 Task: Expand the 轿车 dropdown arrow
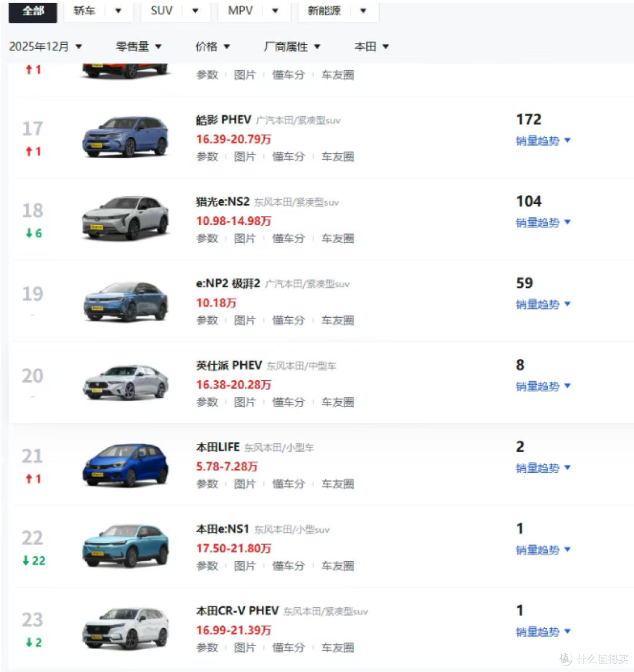click(x=118, y=11)
